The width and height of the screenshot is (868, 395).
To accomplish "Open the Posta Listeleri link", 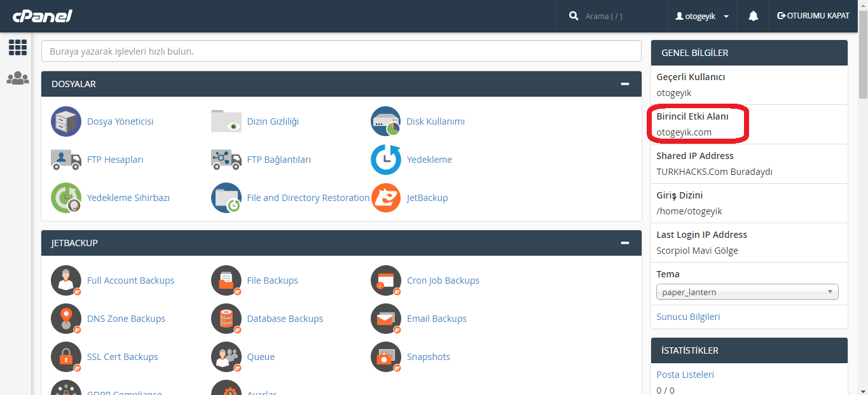I will point(685,375).
